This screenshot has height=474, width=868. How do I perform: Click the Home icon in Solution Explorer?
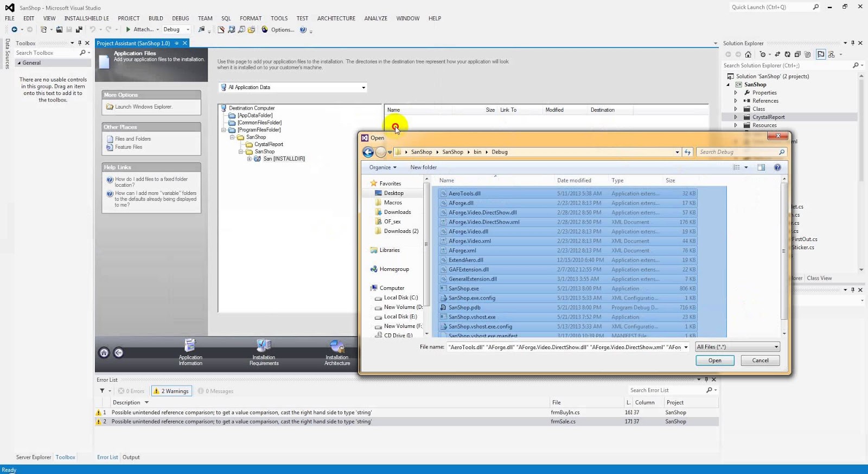[x=748, y=54]
